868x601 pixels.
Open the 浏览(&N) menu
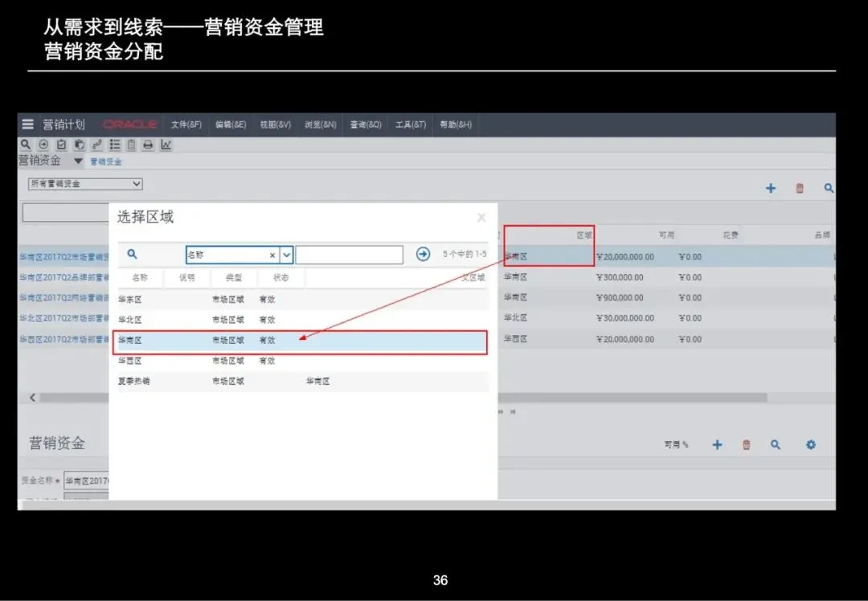click(321, 125)
